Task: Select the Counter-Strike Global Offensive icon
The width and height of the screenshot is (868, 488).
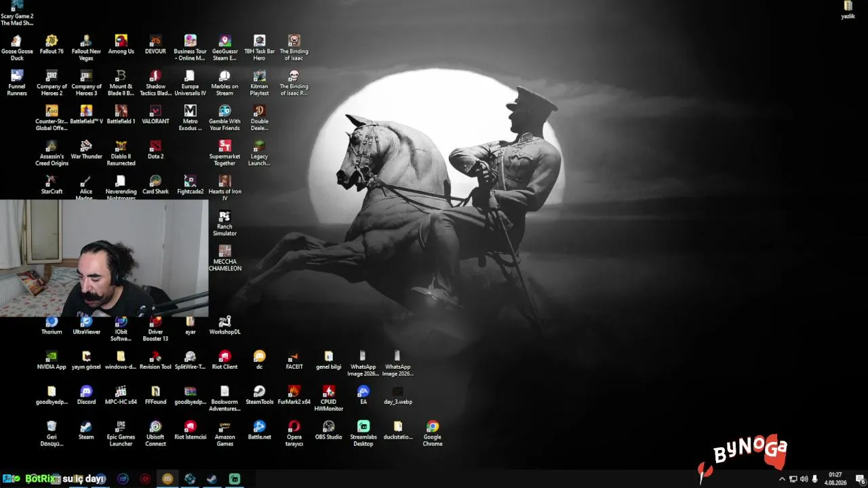Action: [x=52, y=118]
